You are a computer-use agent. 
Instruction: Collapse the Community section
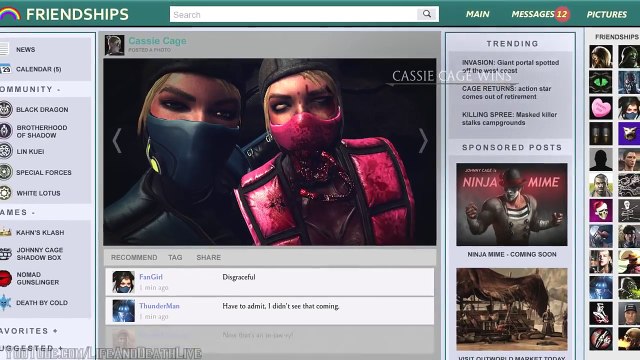tap(59, 89)
